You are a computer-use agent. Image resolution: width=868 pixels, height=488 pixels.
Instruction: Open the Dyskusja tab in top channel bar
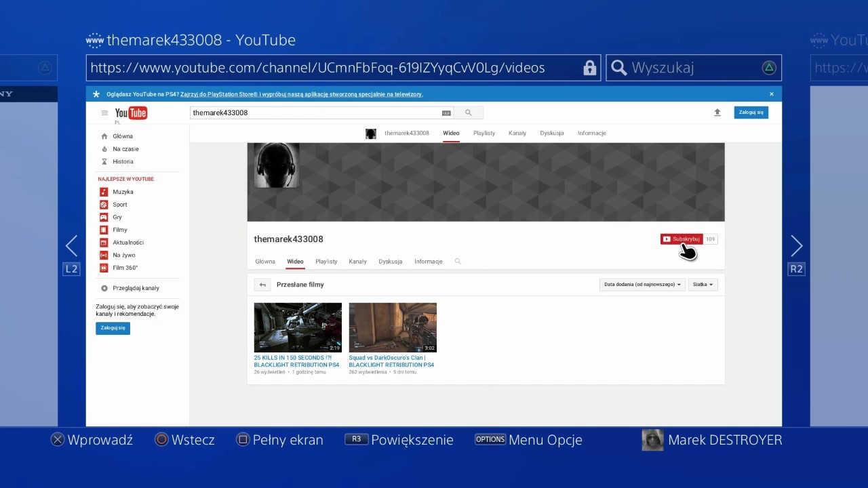coord(552,133)
